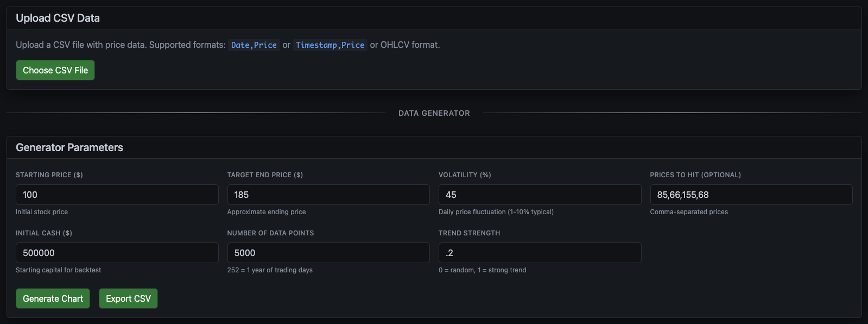Select the Number of Data Points field
The height and width of the screenshot is (324, 868).
(x=328, y=252)
